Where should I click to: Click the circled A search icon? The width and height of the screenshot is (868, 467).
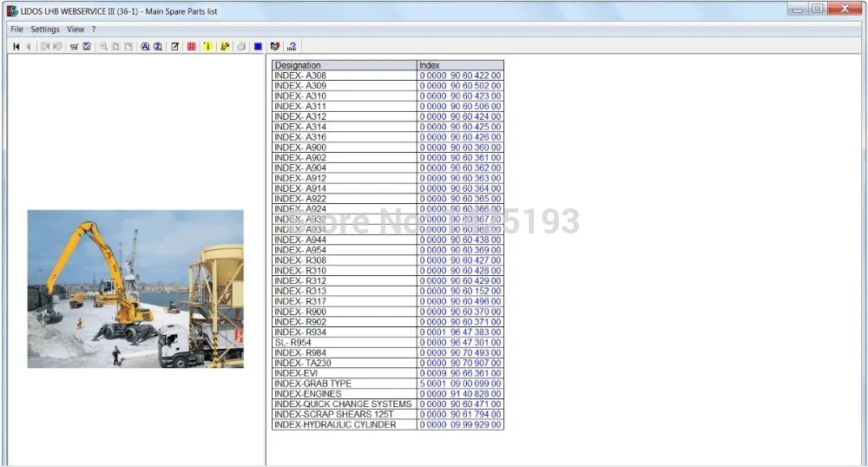pyautogui.click(x=145, y=47)
